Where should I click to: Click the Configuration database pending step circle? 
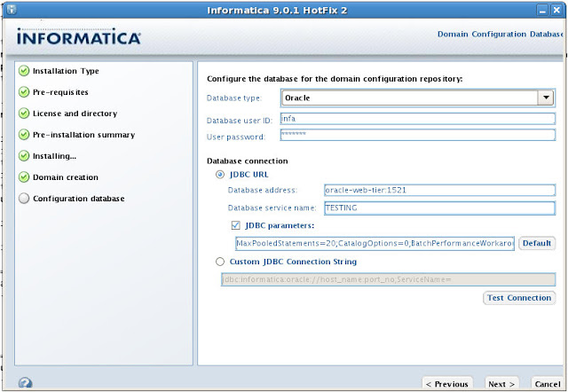(x=24, y=199)
